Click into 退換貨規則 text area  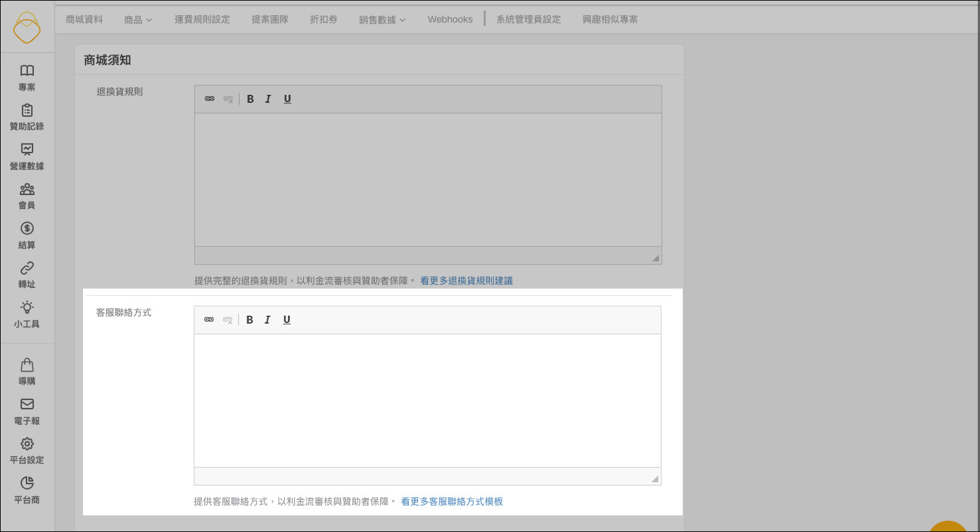[x=428, y=180]
